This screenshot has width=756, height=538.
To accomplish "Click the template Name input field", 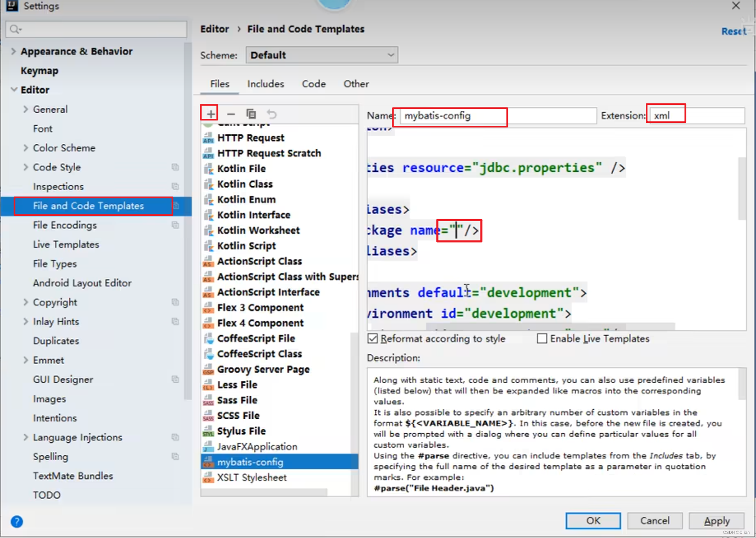I will 498,115.
